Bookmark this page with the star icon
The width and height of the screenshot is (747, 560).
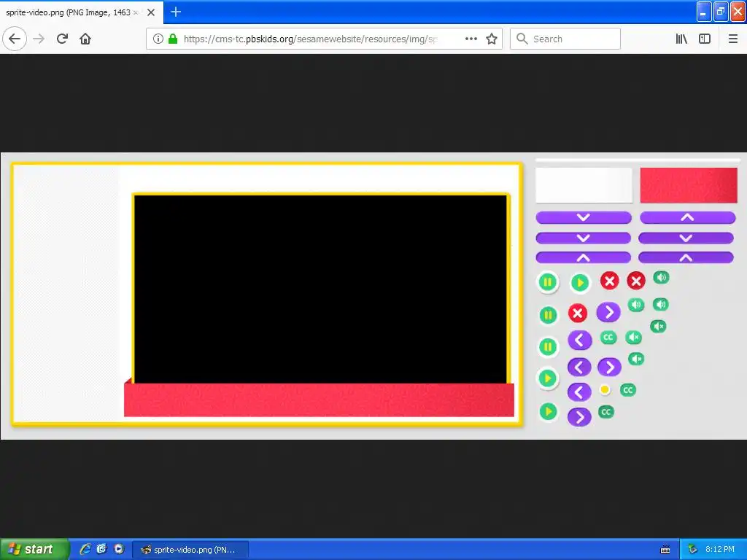point(492,39)
